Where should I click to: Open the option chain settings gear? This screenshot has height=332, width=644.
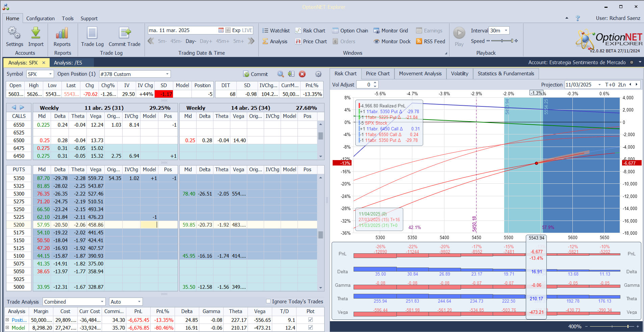pyautogui.click(x=318, y=74)
